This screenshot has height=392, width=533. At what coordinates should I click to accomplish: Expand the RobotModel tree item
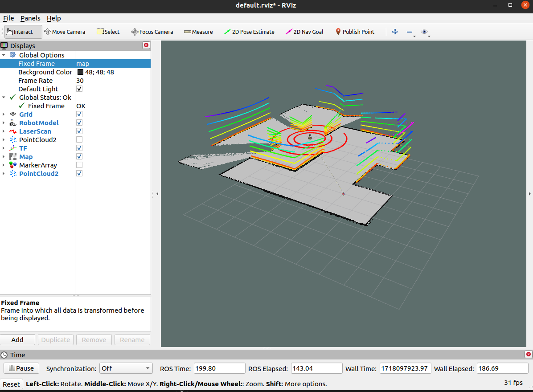[4, 123]
